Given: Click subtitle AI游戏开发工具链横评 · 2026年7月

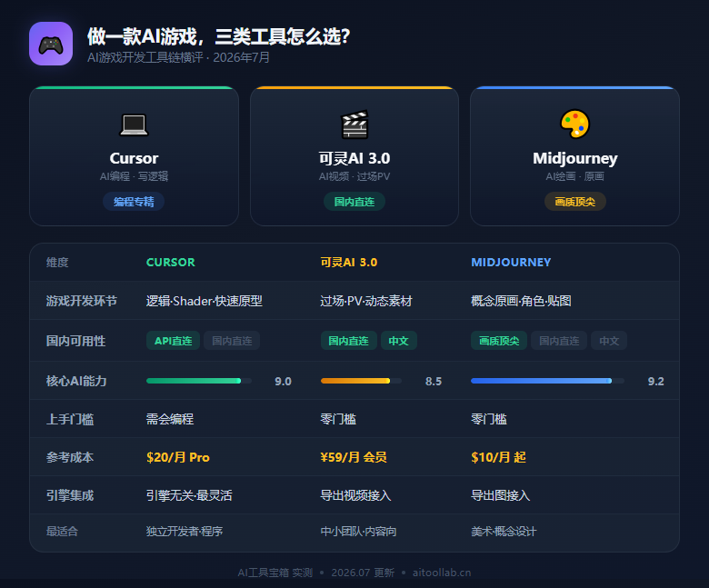Looking at the screenshot, I should click(x=178, y=57).
